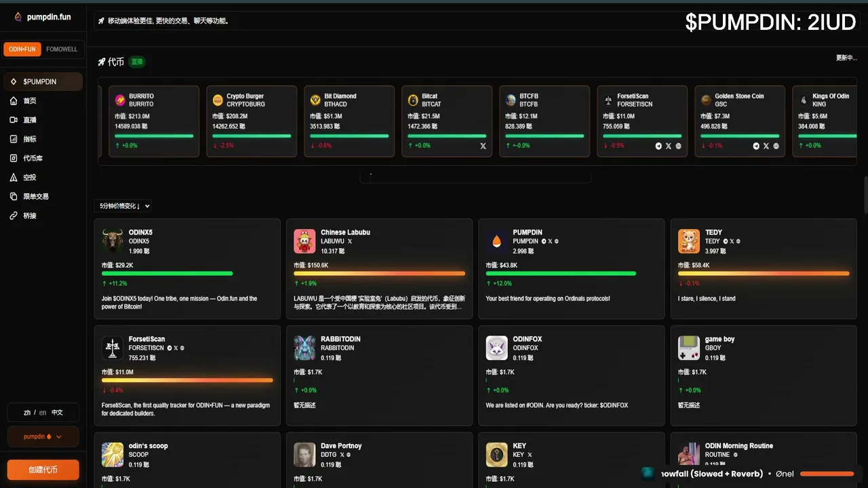Open the 首页 home icon
Image resolution: width=868 pixels, height=488 pixels.
coord(14,101)
